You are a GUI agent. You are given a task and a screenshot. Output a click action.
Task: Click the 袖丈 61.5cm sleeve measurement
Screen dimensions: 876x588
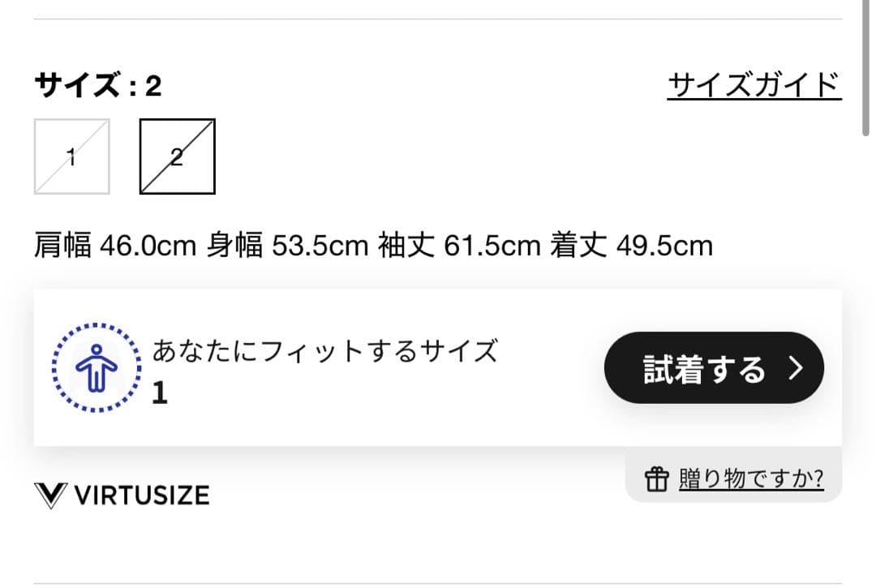pos(459,245)
